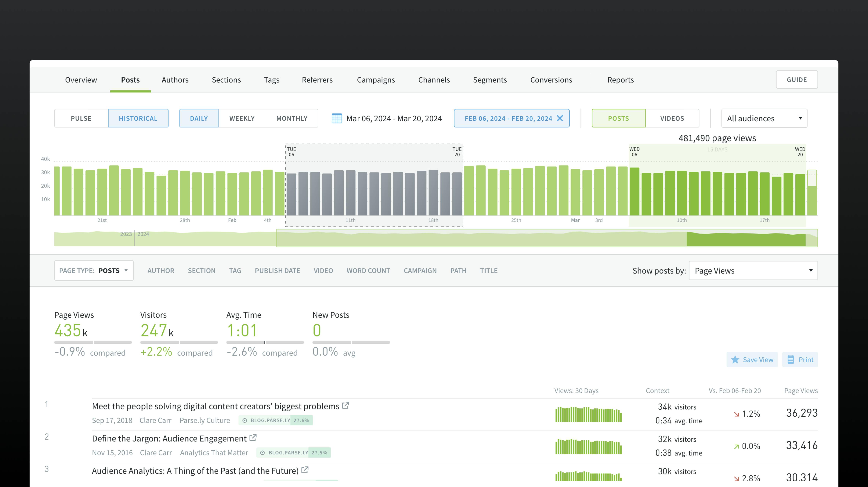Expand the Section filter
This screenshot has height=487, width=868.
[x=201, y=270]
